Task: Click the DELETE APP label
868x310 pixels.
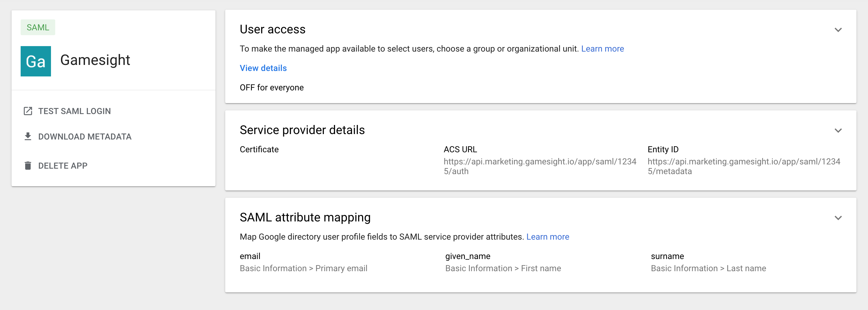Action: point(63,166)
